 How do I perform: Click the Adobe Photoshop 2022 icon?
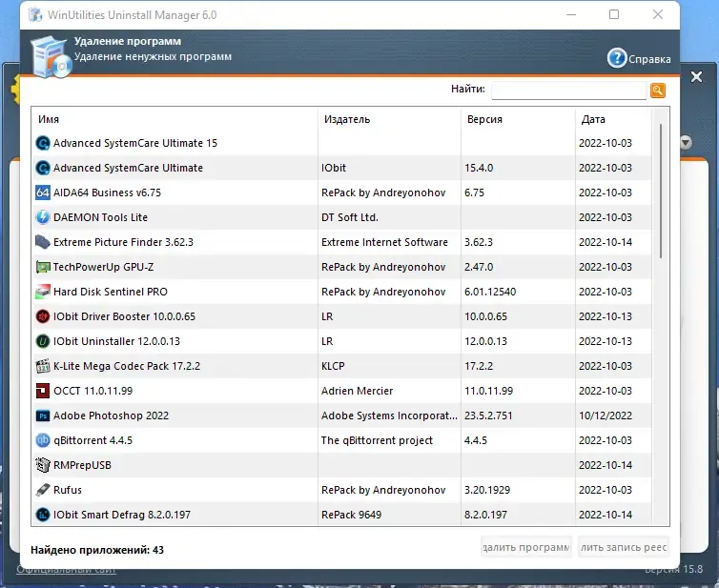[43, 416]
